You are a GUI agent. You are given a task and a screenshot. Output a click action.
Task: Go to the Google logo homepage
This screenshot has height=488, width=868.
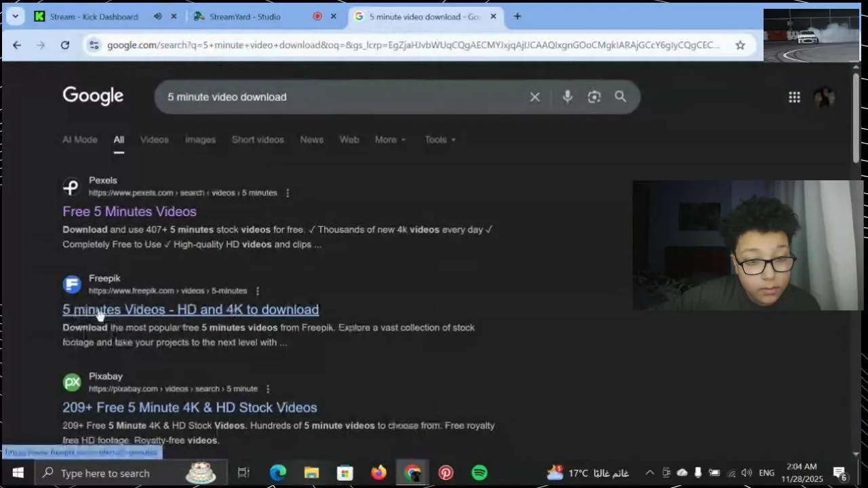[93, 96]
